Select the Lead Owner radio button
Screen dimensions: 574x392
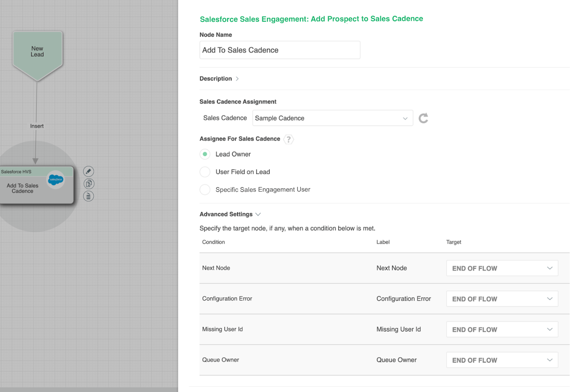click(205, 154)
